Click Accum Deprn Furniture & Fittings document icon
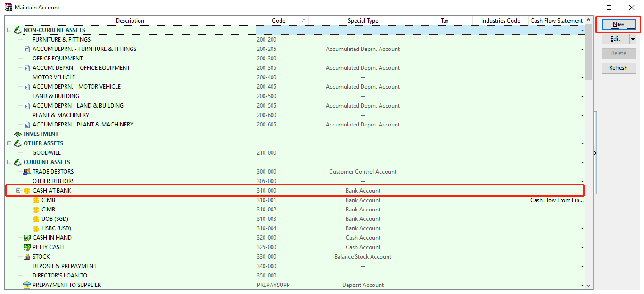 pos(27,49)
